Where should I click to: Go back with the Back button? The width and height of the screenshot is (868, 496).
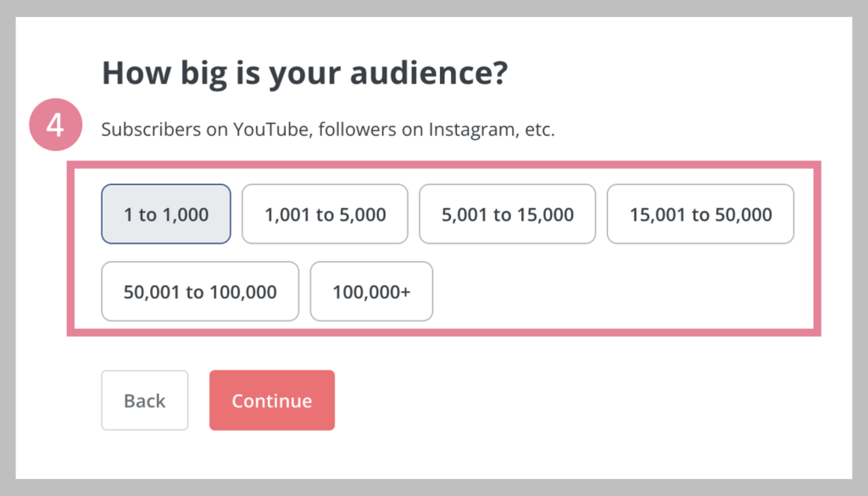(x=145, y=400)
